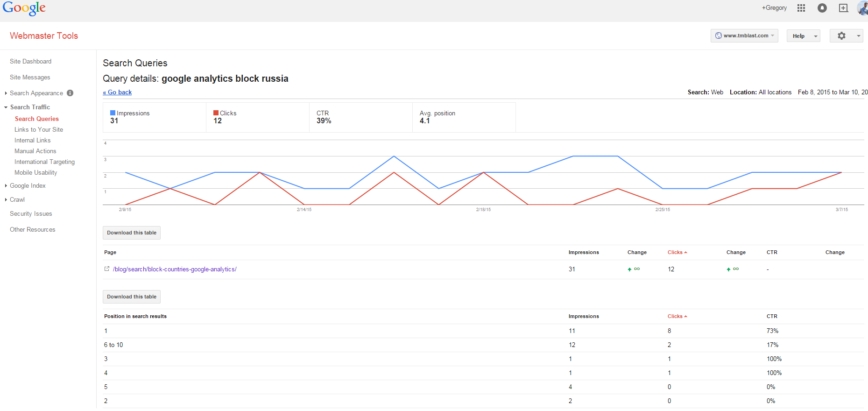Open Security Issues in sidebar
868x411 pixels.
coord(31,213)
